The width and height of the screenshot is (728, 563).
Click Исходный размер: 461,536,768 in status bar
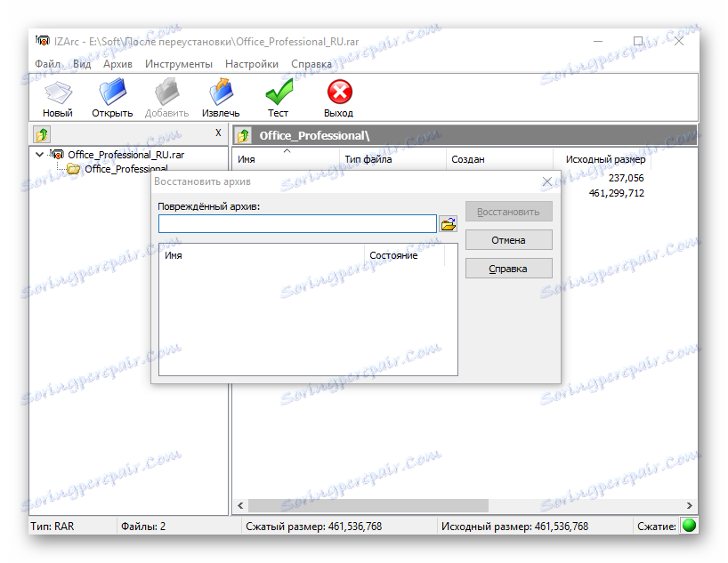coord(514,526)
